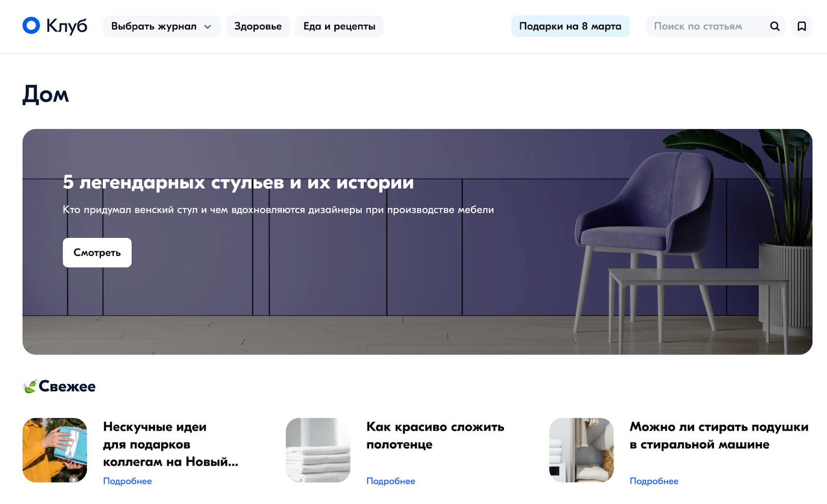Click Подробнее under the gift ideas article

[127, 481]
